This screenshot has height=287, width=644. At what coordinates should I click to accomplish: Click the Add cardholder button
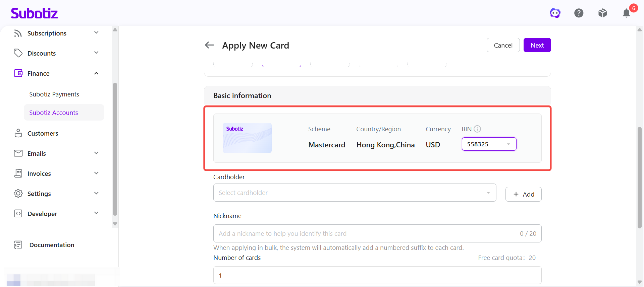pyautogui.click(x=524, y=194)
